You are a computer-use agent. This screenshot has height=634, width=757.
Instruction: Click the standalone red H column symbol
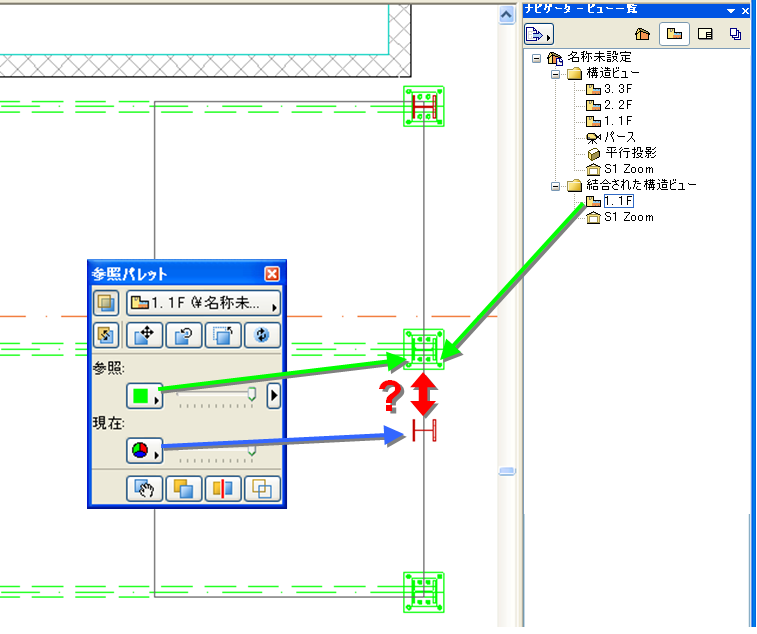coord(424,430)
